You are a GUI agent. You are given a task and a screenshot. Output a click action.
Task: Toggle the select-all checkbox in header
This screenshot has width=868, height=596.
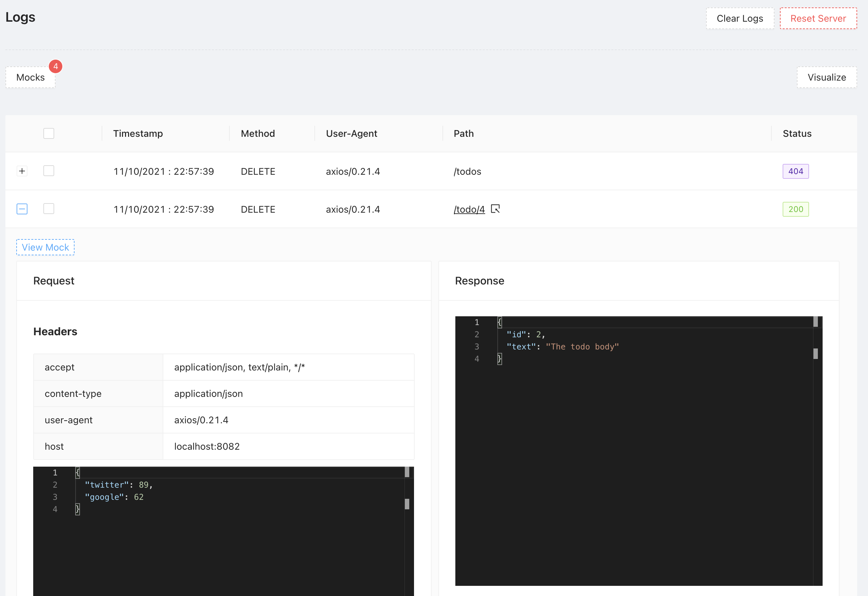click(48, 133)
